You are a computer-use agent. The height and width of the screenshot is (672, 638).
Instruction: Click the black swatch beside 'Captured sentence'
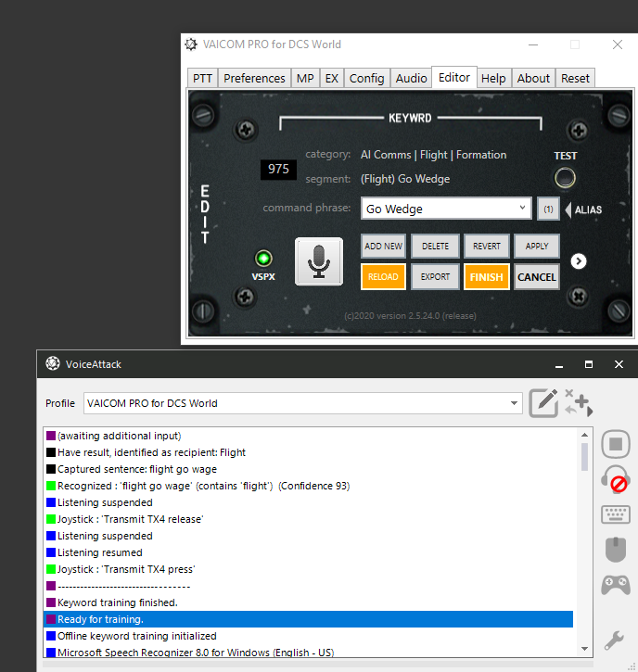tap(51, 469)
